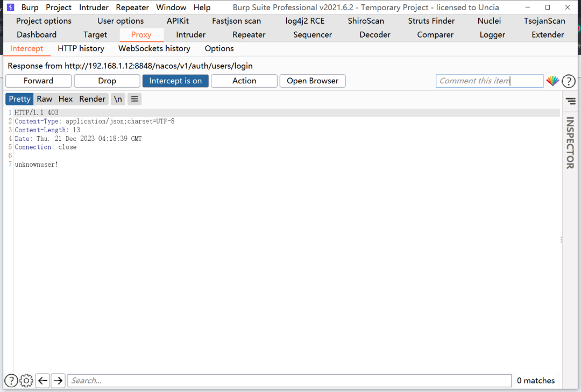Click the Content-Type header line

pos(95,121)
